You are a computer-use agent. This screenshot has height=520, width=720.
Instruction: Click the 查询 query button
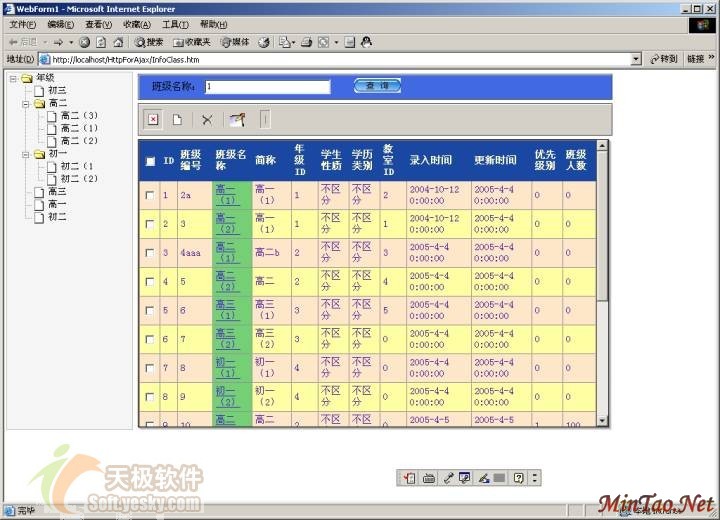(377, 87)
